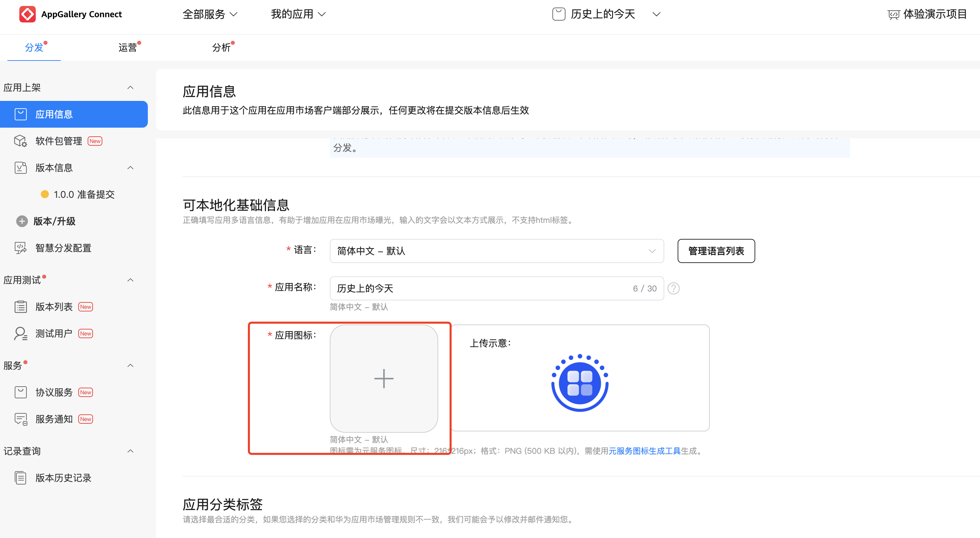Image resolution: width=980 pixels, height=538 pixels.
Task: Open the 体验演示项目 demo icon
Action: [893, 14]
